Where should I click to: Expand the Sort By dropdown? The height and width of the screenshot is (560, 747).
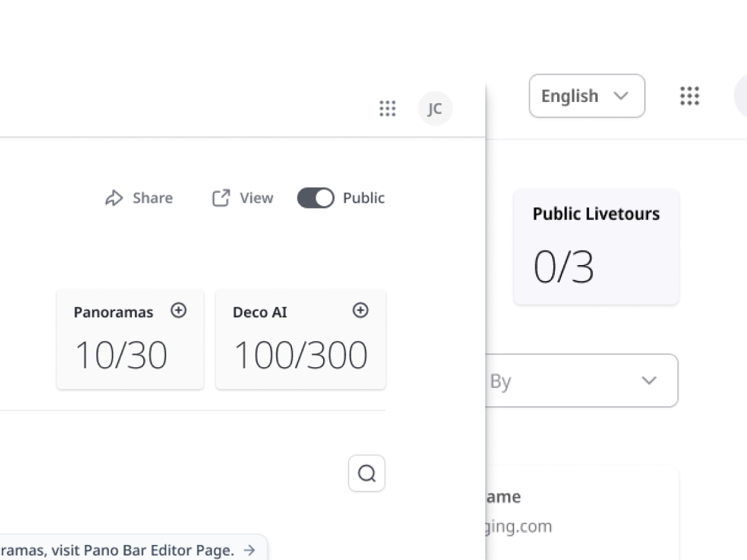coord(582,381)
